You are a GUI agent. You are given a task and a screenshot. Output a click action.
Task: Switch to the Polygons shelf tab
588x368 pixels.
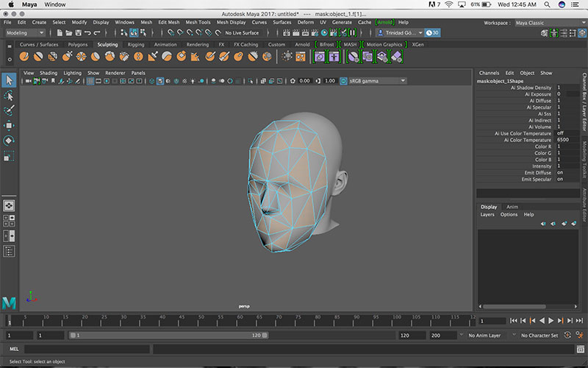[78, 45]
